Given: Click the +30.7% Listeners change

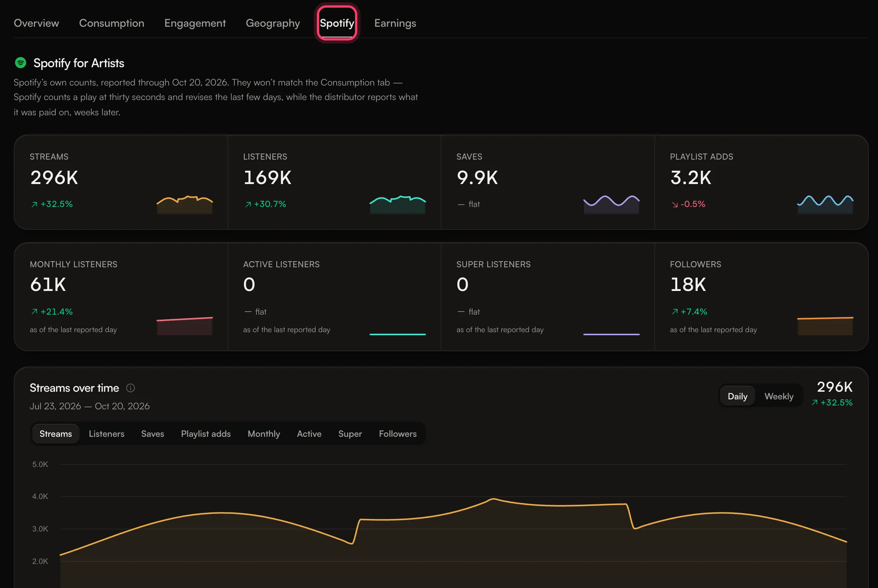Looking at the screenshot, I should tap(266, 204).
